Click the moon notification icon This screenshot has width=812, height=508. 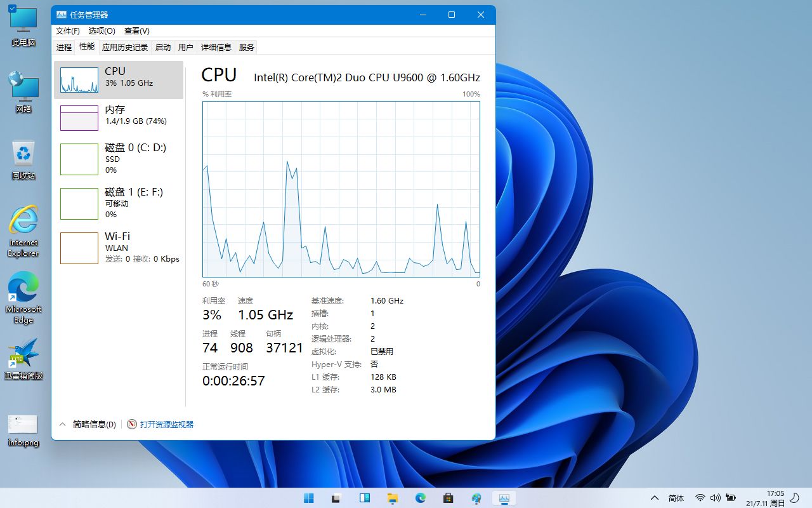(794, 498)
